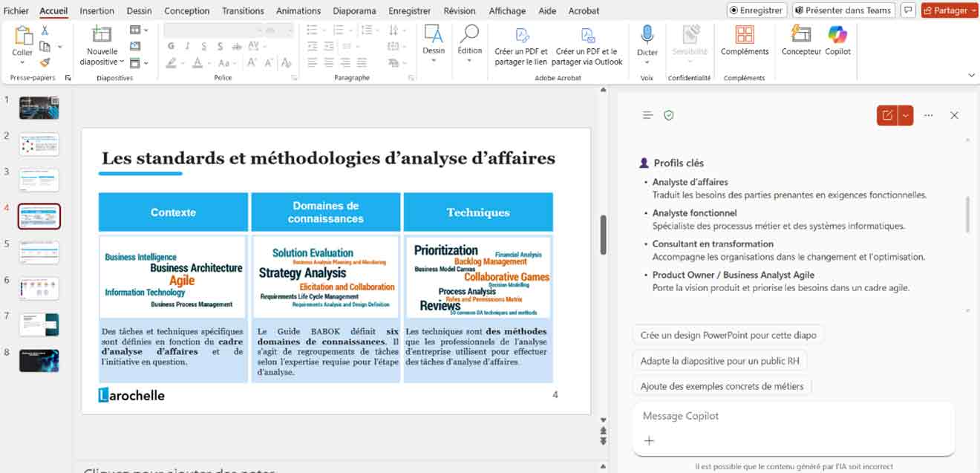Open the Copilot icon in the ribbon

tap(837, 36)
